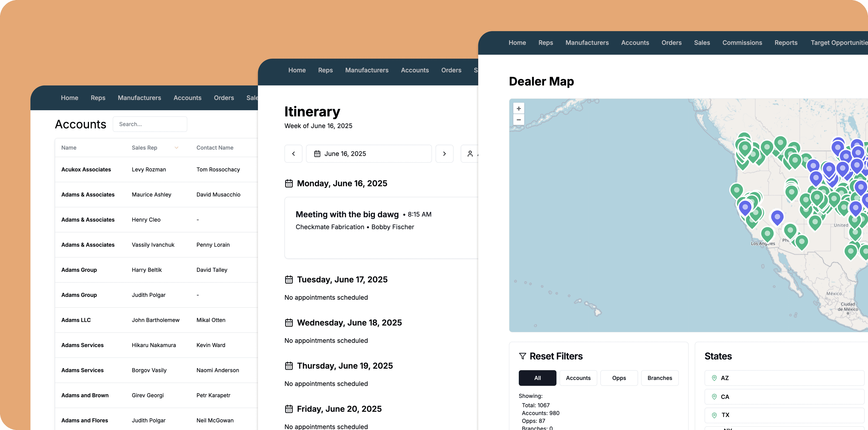Open Accounts in the Itinerary window nav
Image resolution: width=868 pixels, height=430 pixels.
point(415,70)
